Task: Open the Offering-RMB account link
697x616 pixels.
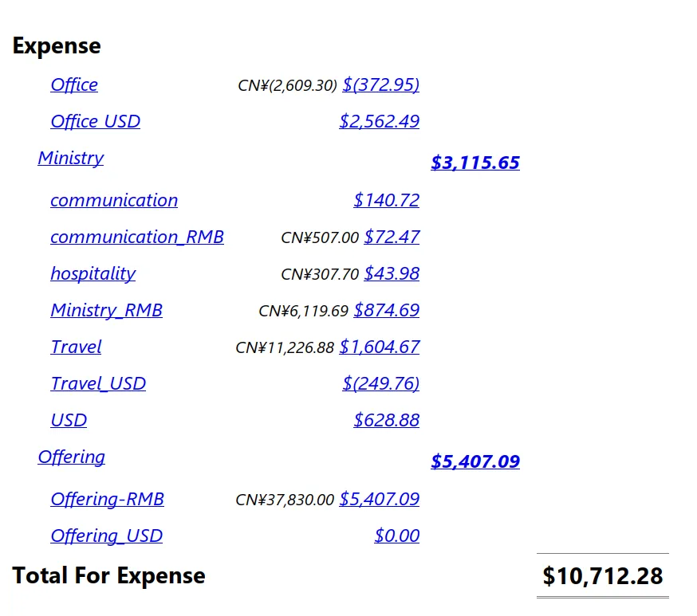Action: 107,499
